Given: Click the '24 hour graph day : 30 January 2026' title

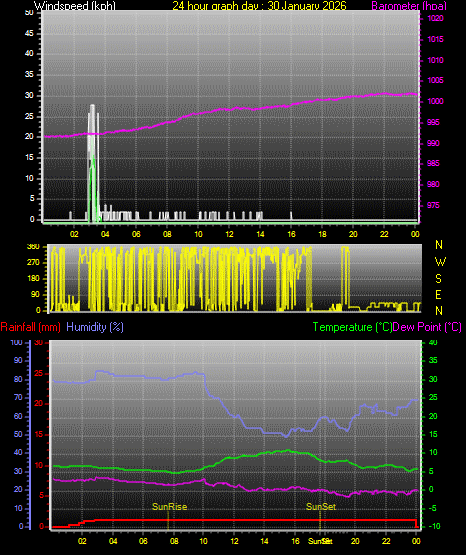Looking at the screenshot, I should pyautogui.click(x=259, y=5).
